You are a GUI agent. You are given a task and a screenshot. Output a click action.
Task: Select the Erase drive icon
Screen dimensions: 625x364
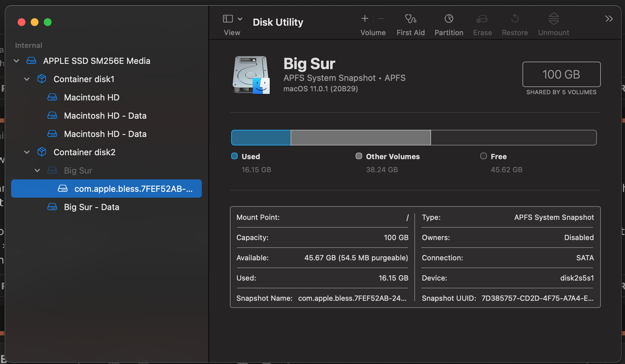[x=482, y=19]
